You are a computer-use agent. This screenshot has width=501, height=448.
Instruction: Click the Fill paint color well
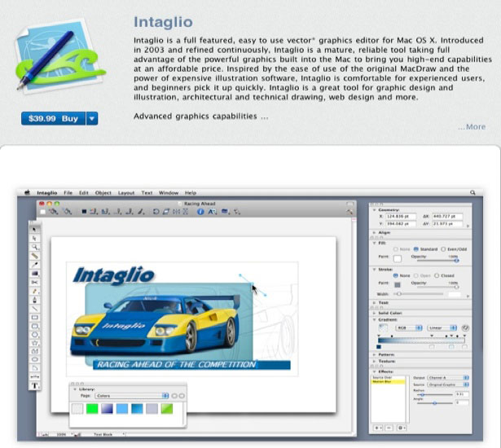(398, 258)
